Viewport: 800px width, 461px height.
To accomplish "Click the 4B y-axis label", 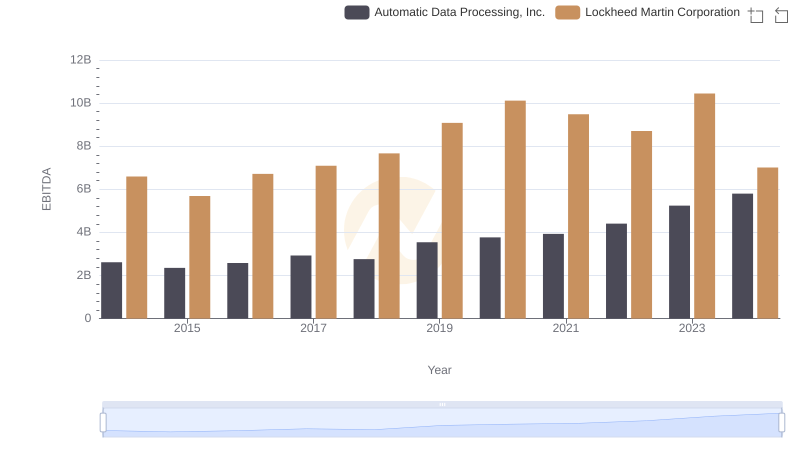I will coord(84,232).
